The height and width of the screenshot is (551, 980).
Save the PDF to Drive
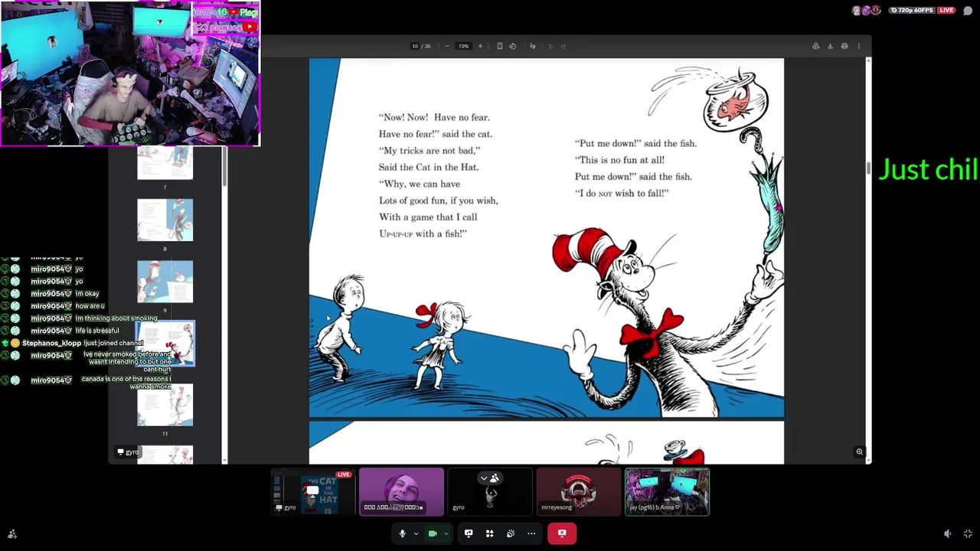pyautogui.click(x=815, y=46)
